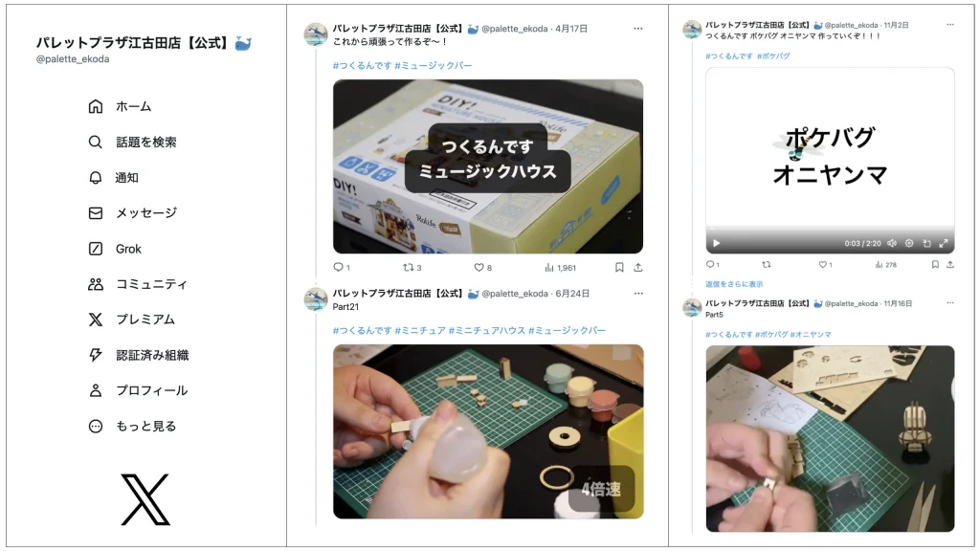Click the ポケバグ video progress bar
Viewport: 980px width, 551px height.
pyautogui.click(x=830, y=229)
